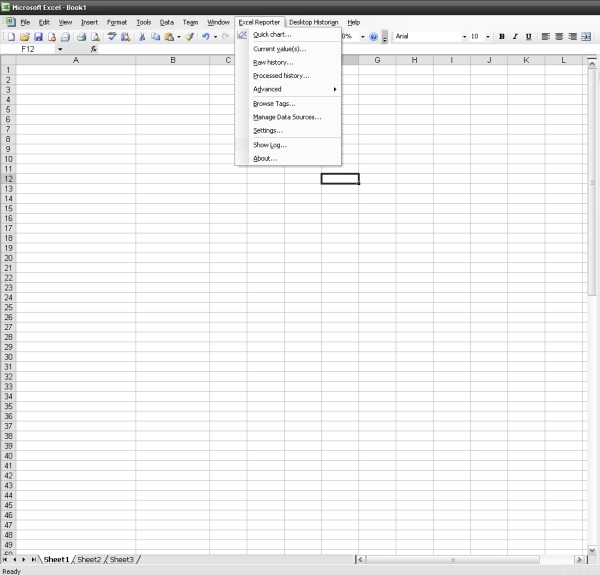Open the Paste options dropdown arrow
Viewport: 600px width, 575px height.
pos(179,37)
